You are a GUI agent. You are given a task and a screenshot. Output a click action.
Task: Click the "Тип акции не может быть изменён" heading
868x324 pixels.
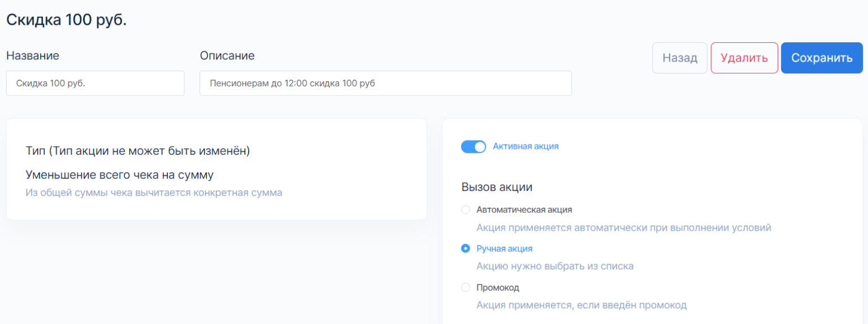point(137,151)
